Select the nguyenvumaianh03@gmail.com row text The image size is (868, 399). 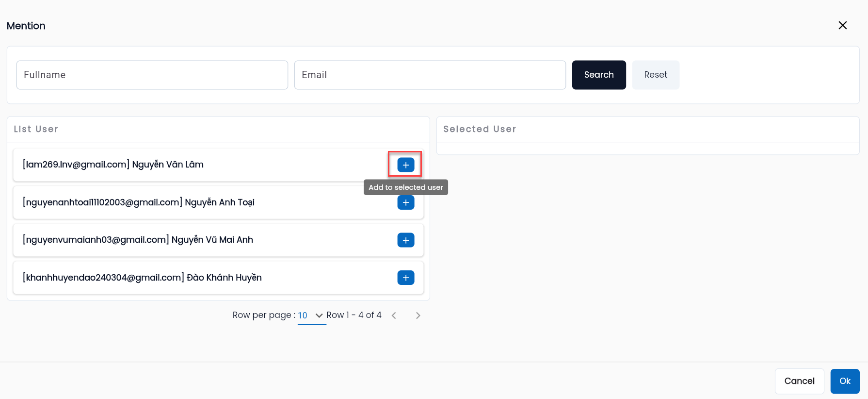click(x=138, y=240)
